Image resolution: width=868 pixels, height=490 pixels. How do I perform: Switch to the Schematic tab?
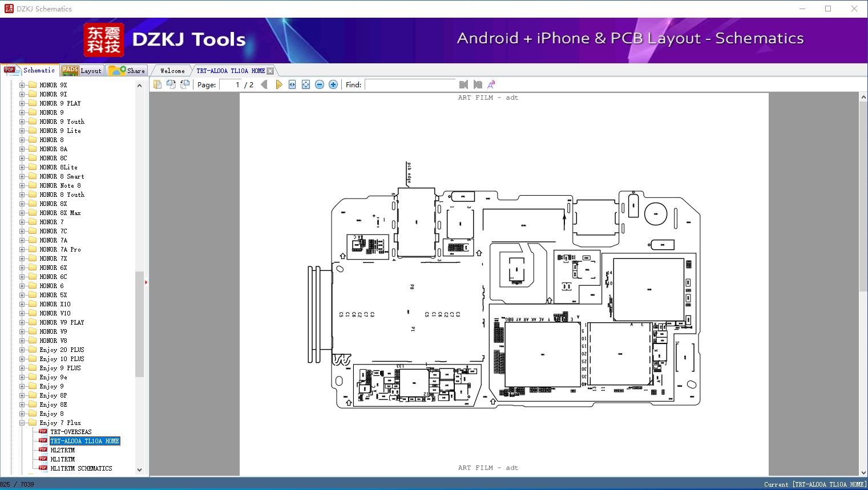[x=30, y=70]
